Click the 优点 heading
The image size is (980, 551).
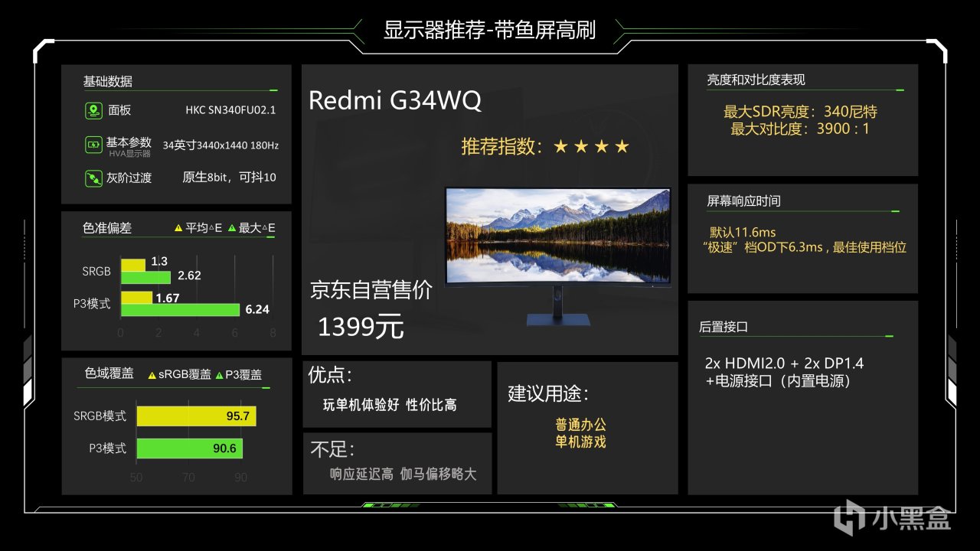tap(330, 375)
